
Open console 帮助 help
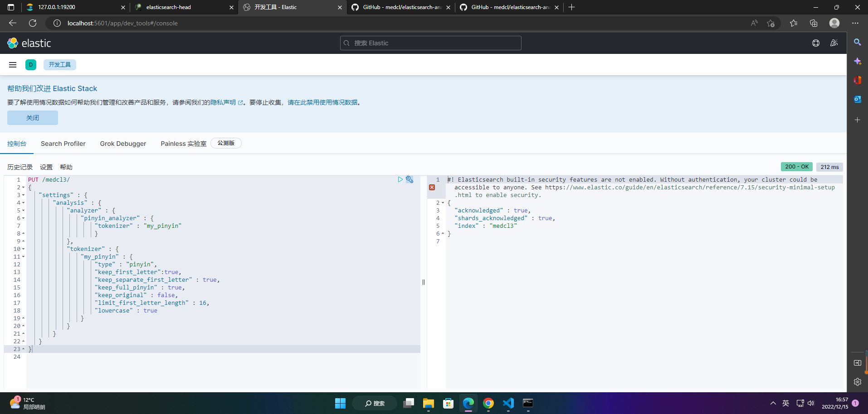tap(66, 167)
